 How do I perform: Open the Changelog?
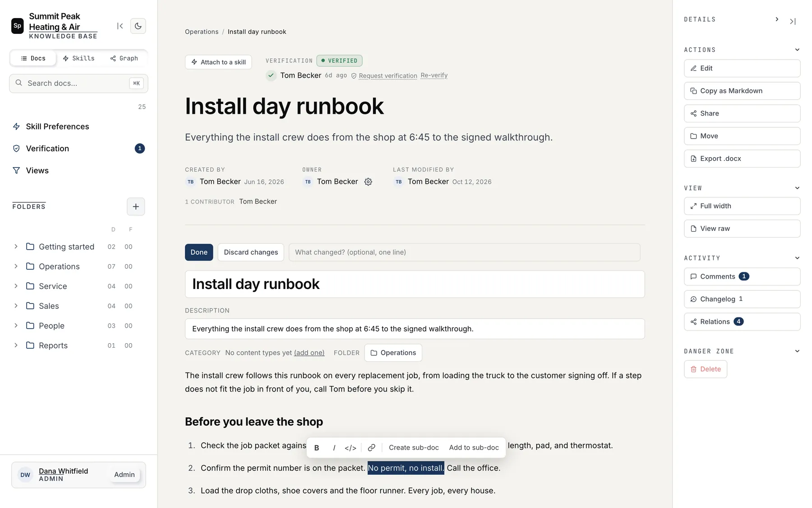click(x=742, y=299)
